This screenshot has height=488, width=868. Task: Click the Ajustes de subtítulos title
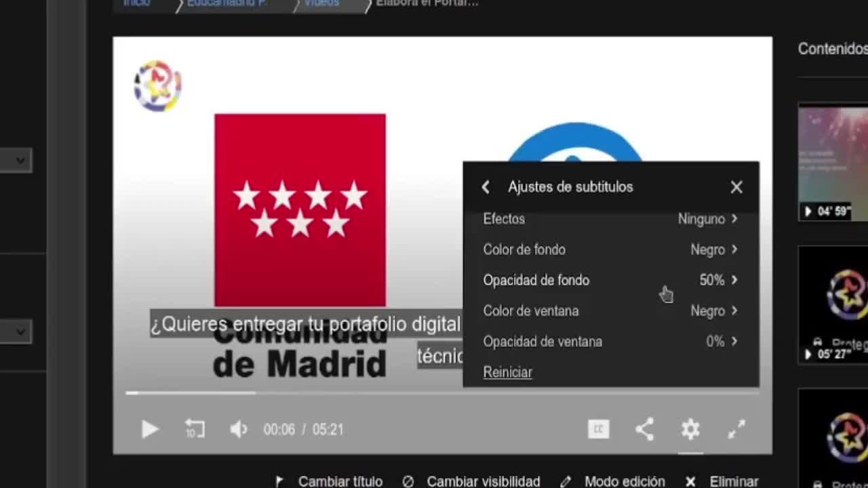570,187
